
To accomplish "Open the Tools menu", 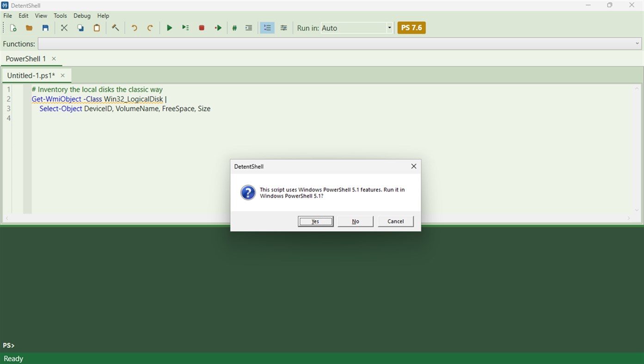I will tap(60, 16).
